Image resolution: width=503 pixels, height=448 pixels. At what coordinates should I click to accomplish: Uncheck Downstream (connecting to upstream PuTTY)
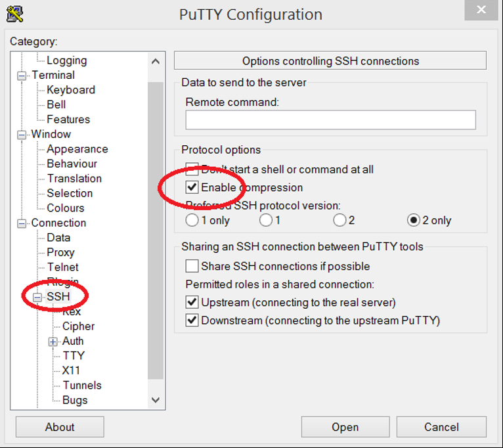point(192,320)
